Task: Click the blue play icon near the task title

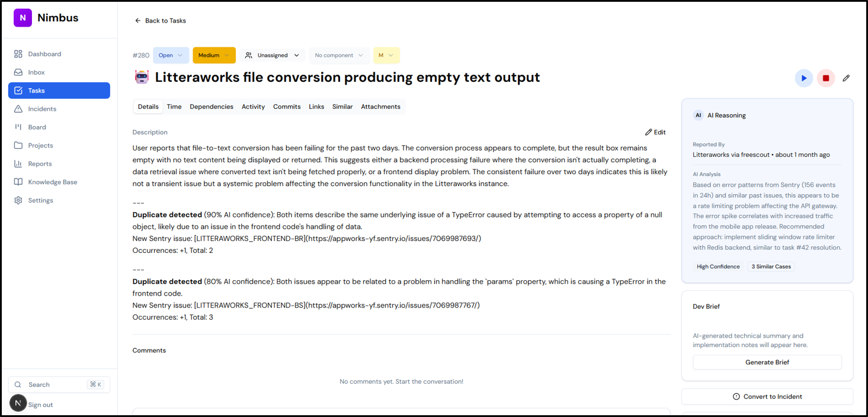Action: click(x=804, y=78)
